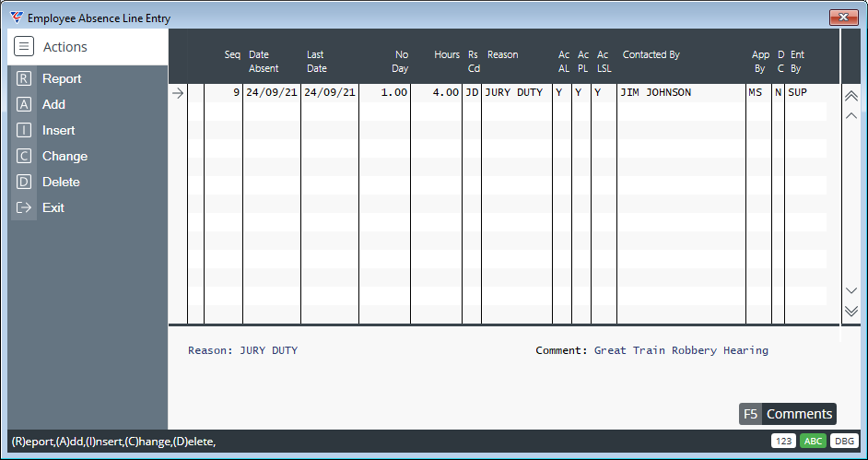Click the A key icon for Add

(x=24, y=104)
